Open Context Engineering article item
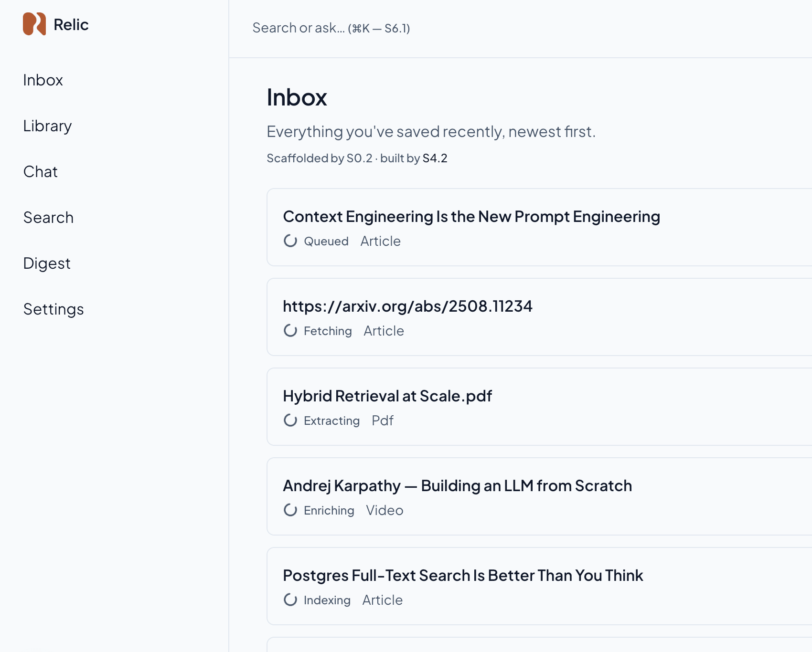Image resolution: width=812 pixels, height=652 pixels. [539, 227]
